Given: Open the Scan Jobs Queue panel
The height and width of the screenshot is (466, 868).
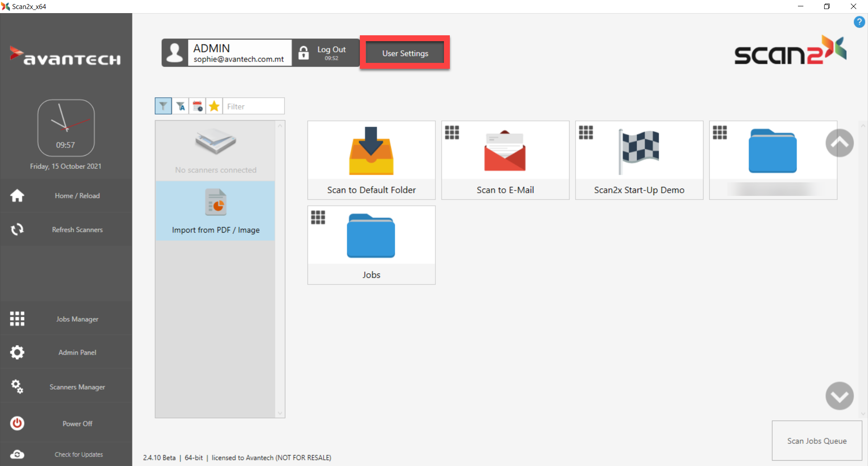Looking at the screenshot, I should coord(816,441).
